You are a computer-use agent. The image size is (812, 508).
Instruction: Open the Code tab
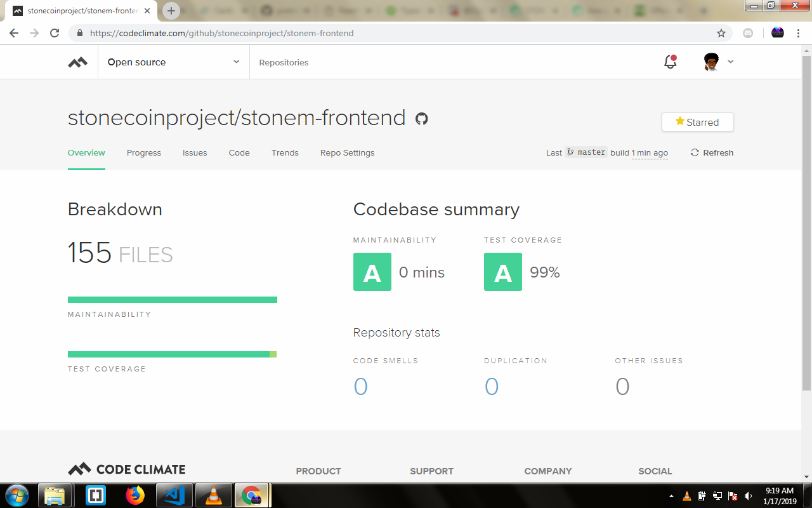click(239, 152)
